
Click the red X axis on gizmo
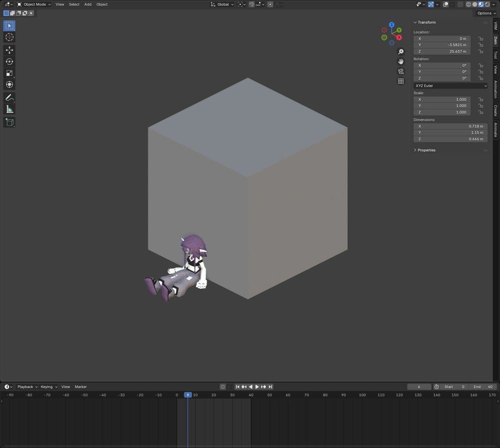coord(399,37)
